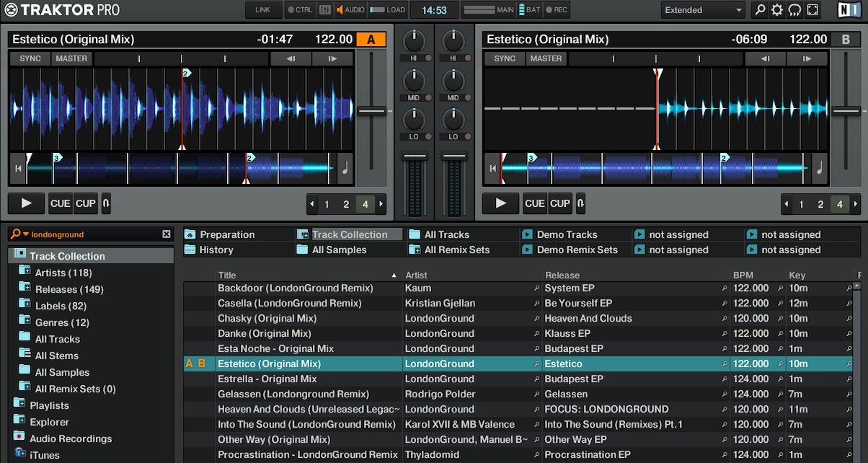Toggle HI EQ kill on left channel
The width and height of the screenshot is (868, 463).
tap(428, 58)
